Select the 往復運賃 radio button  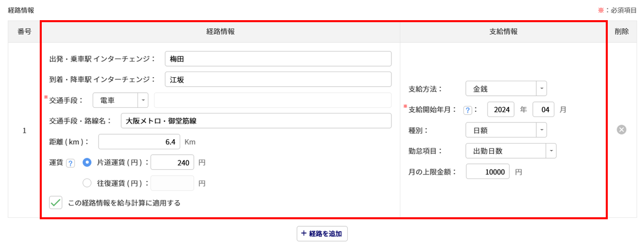87,183
